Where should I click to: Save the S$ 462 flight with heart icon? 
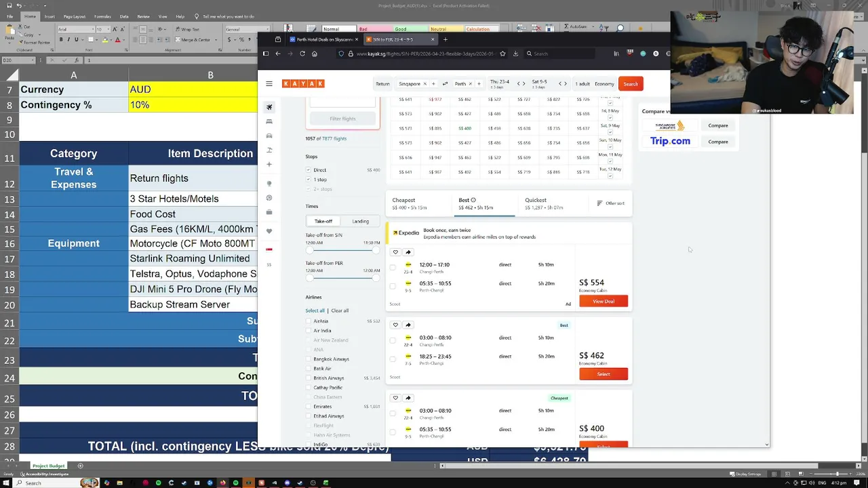395,325
